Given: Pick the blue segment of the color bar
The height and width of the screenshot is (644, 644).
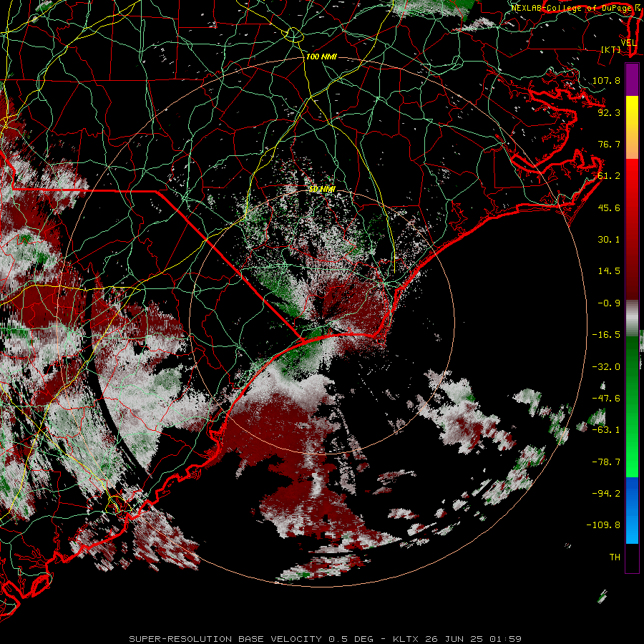Looking at the screenshot, I should 632,510.
